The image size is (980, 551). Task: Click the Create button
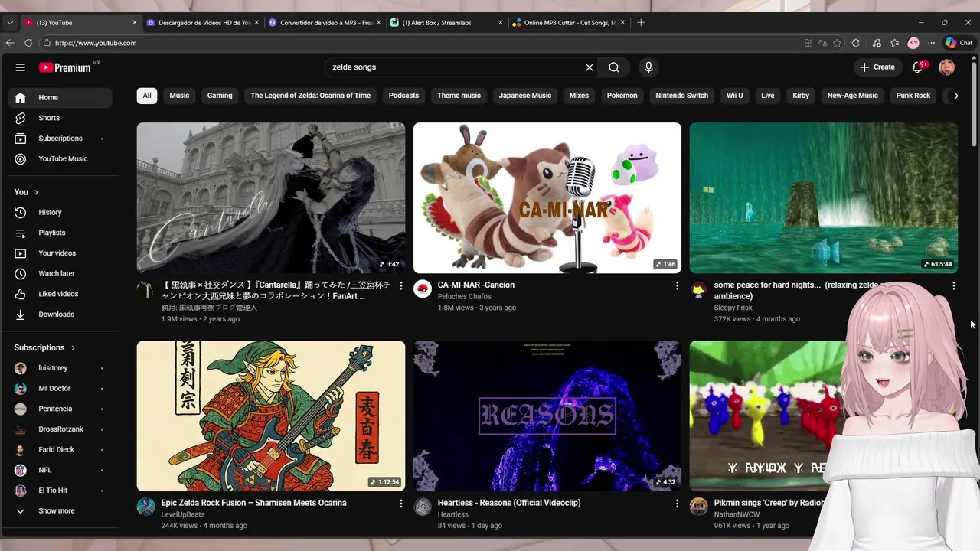click(877, 67)
